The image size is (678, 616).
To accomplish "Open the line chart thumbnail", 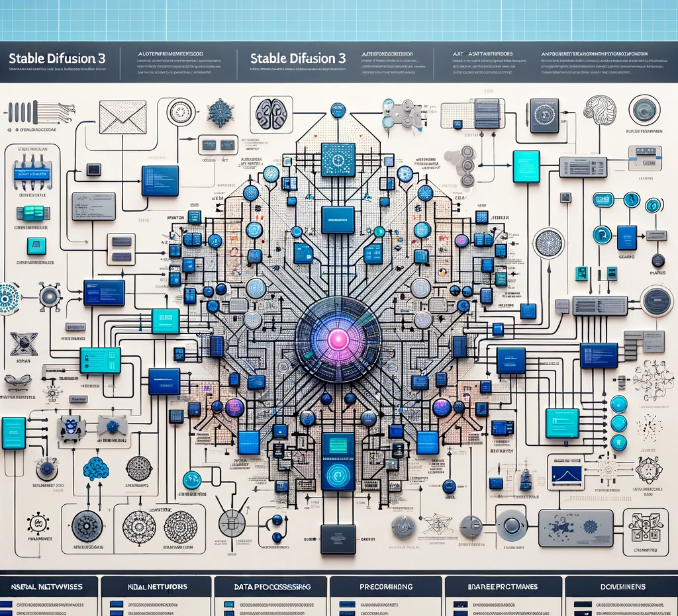I will click(567, 474).
